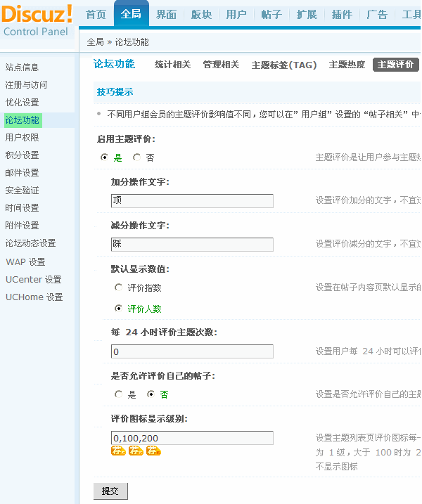Click the 加分操作文字 input field
This screenshot has height=504, width=422.
192,201
